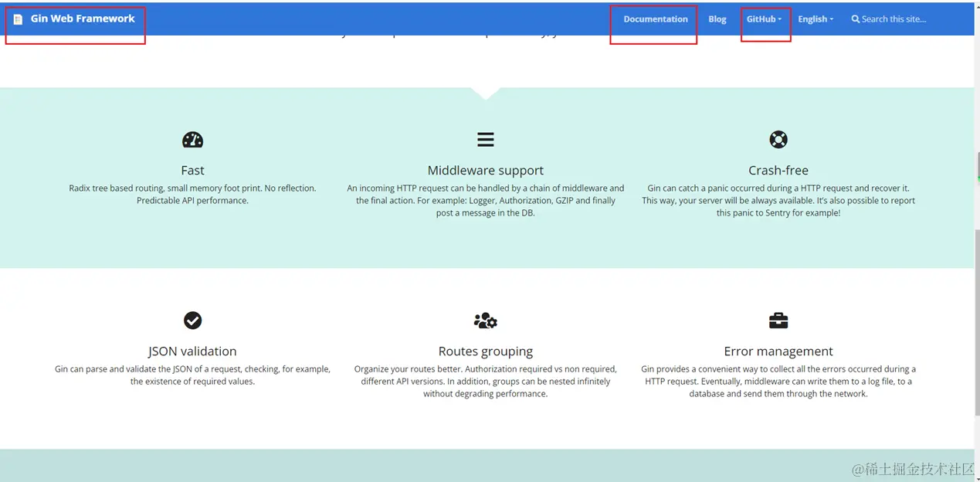This screenshot has height=482, width=980.
Task: Click the incoming HTTP request description
Action: click(486, 200)
